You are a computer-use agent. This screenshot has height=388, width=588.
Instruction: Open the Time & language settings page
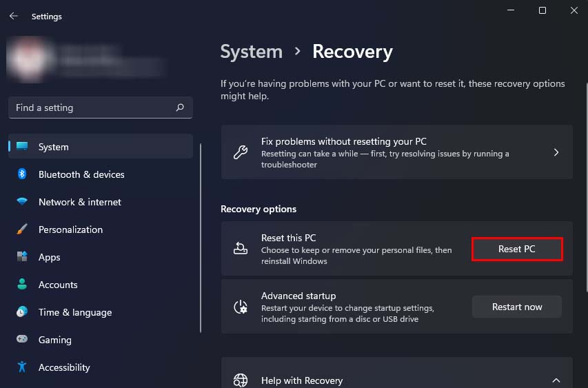(x=75, y=312)
